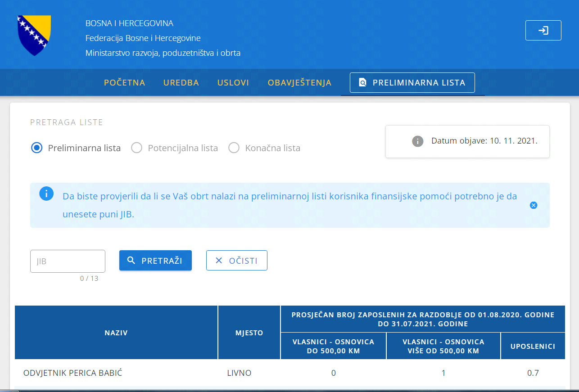
Task: Click the PRETRAŽI search button
Action: click(155, 261)
